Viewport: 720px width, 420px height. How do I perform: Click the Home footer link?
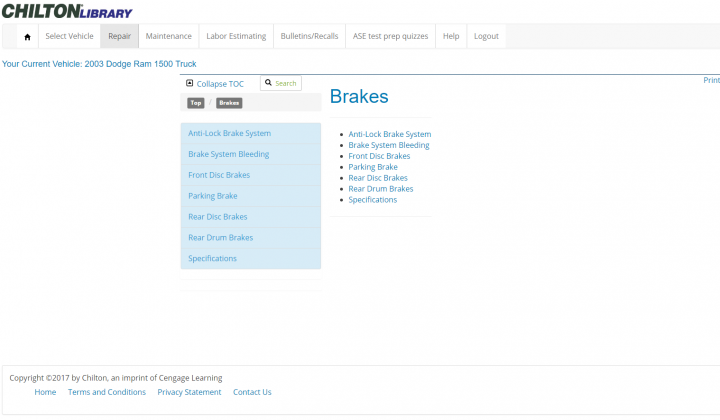coord(45,392)
